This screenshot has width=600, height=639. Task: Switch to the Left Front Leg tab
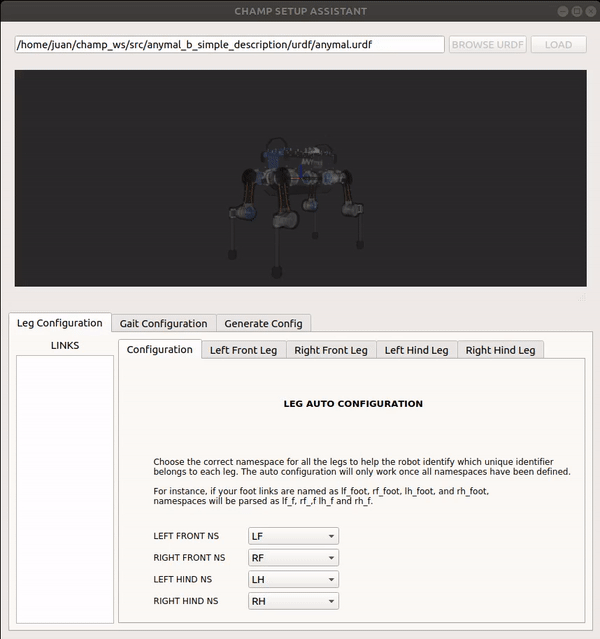coord(243,350)
